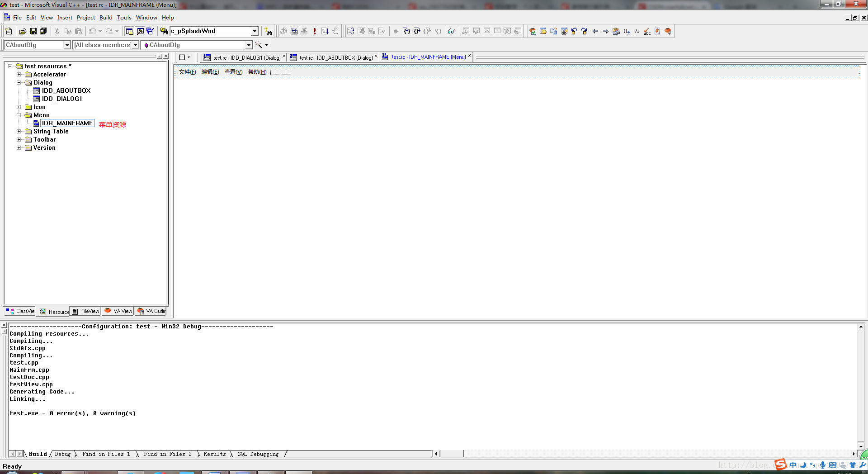Open the Tools menu
Viewport: 868px width, 474px height.
(124, 18)
